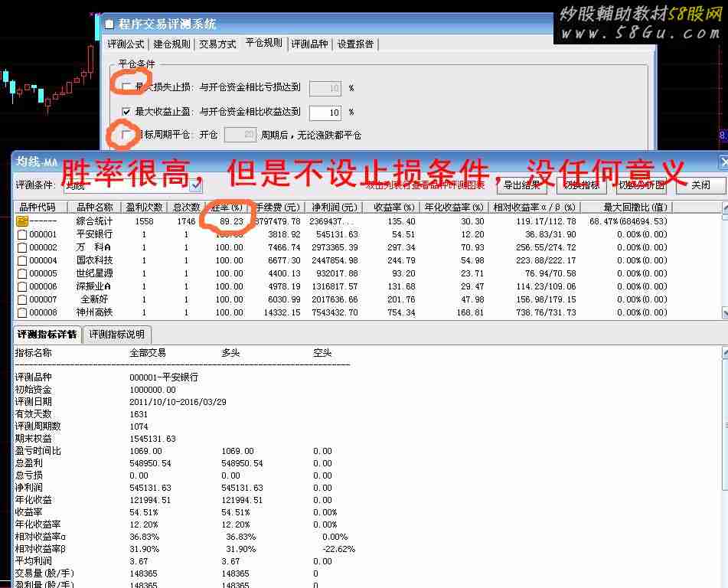
Task: Select the 万 科A row name
Action: point(93,247)
